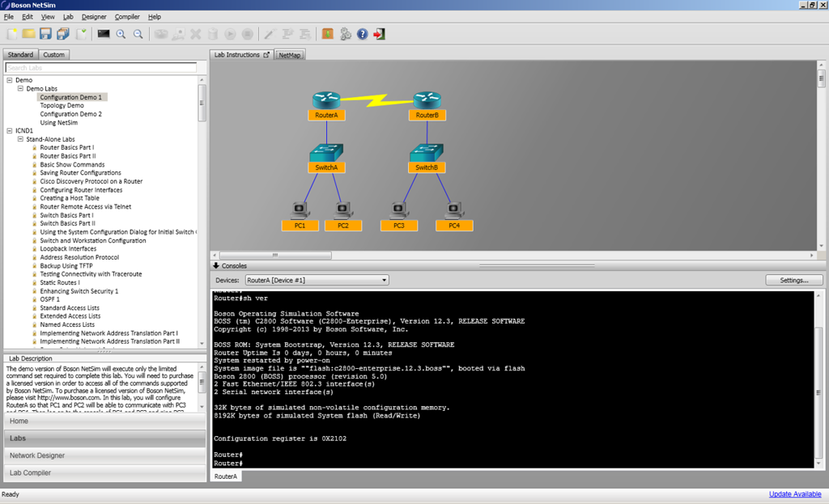This screenshot has height=504, width=829.
Task: Select Static Routes I lab
Action: [60, 282]
